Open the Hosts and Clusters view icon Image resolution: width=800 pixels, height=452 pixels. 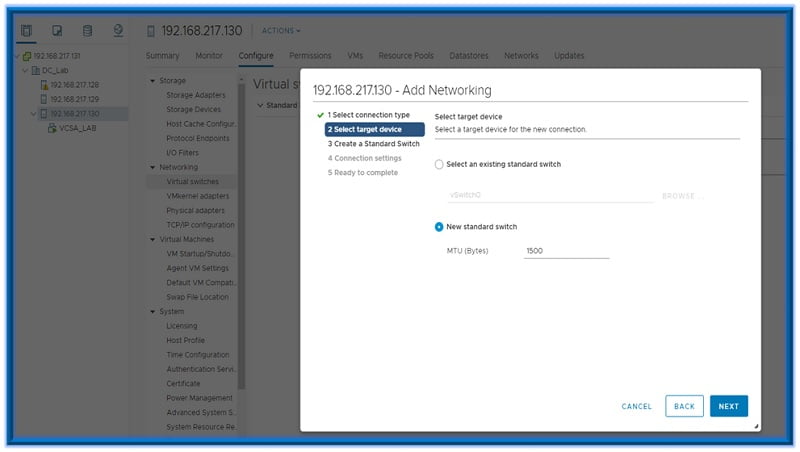click(x=27, y=30)
